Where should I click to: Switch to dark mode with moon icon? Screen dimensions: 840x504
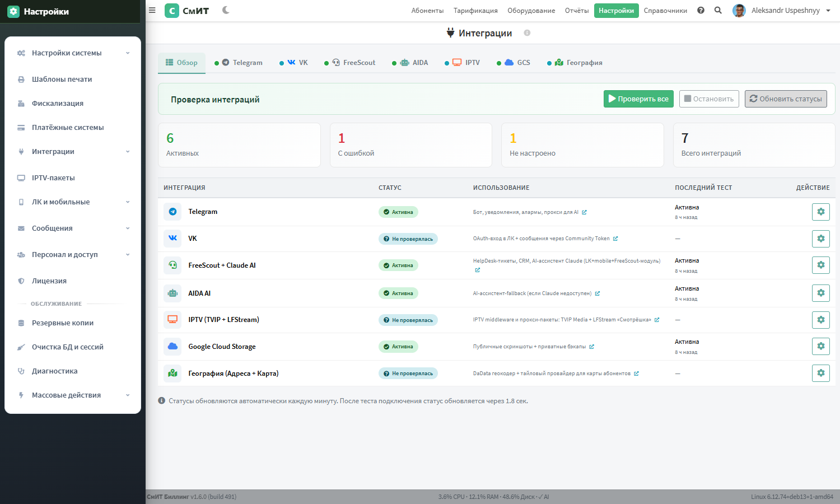[226, 10]
